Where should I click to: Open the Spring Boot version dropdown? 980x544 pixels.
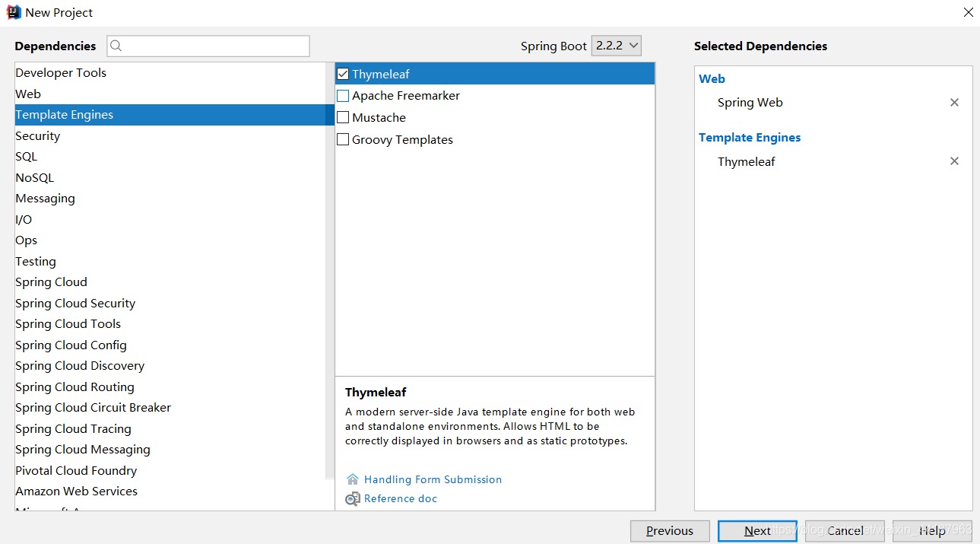pos(617,46)
